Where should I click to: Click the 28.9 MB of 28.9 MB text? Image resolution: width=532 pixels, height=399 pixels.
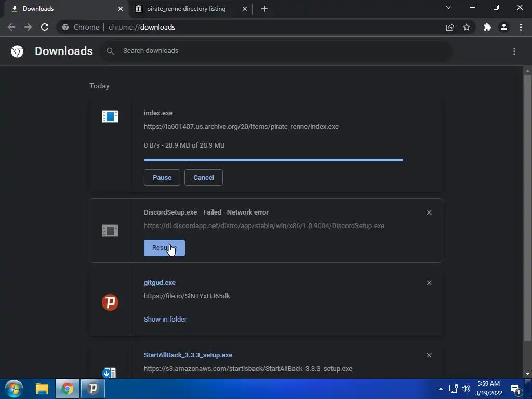194,145
